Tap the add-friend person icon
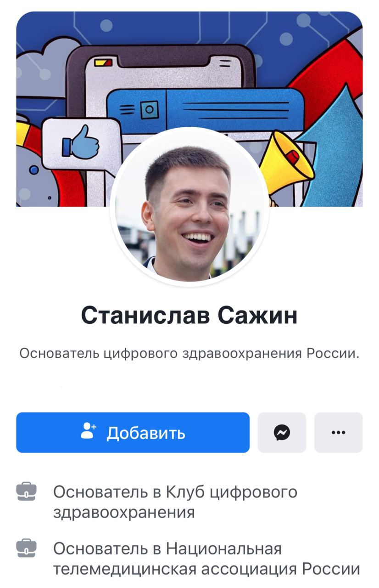The height and width of the screenshot is (588, 379). point(88,431)
